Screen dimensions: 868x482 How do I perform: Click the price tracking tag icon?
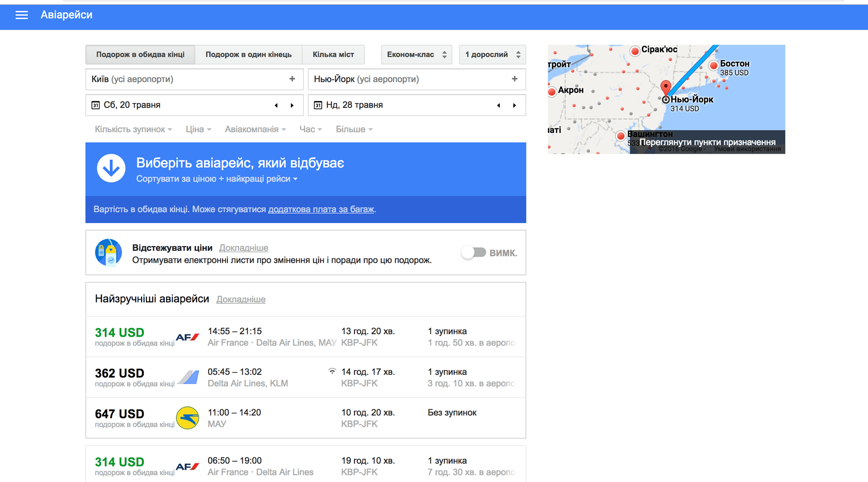click(x=108, y=252)
